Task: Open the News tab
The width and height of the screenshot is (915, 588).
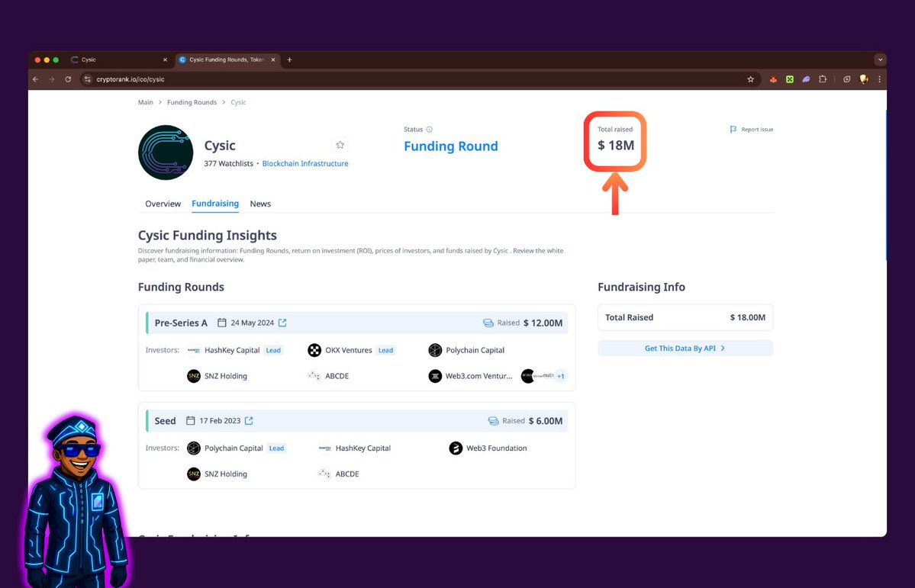Action: [260, 204]
